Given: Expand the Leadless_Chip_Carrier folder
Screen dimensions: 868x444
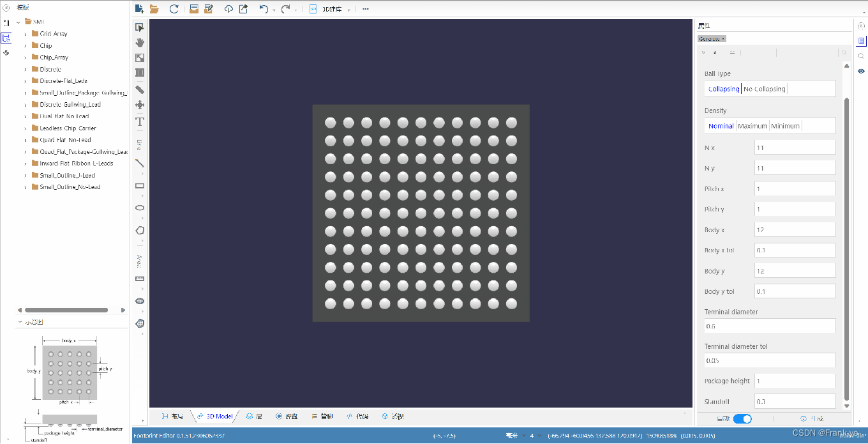Looking at the screenshot, I should pos(26,128).
